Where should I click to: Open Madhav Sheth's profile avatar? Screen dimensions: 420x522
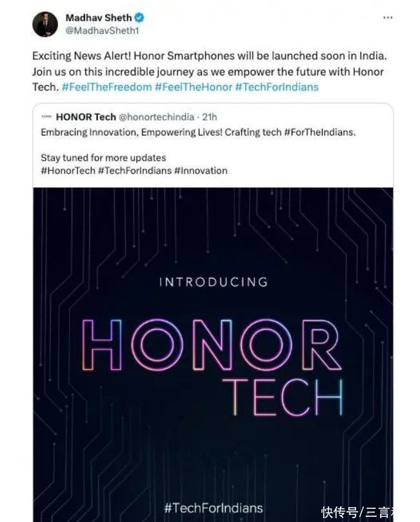[45, 25]
